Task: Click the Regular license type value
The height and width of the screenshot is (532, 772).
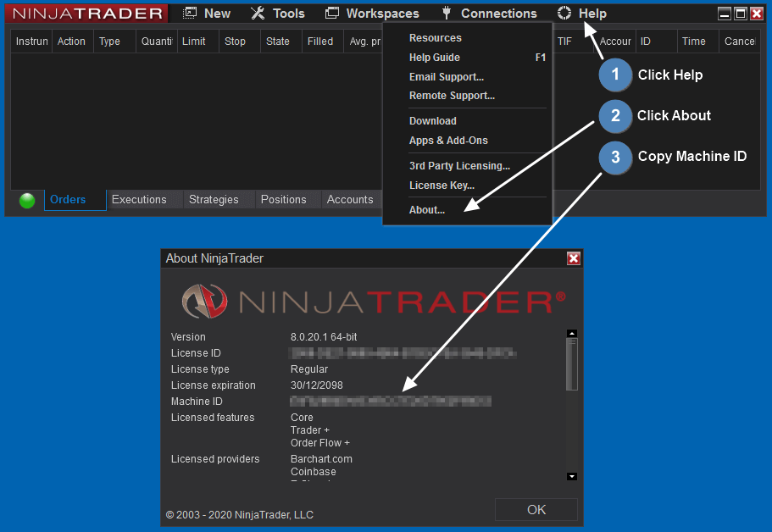Action: 309,369
